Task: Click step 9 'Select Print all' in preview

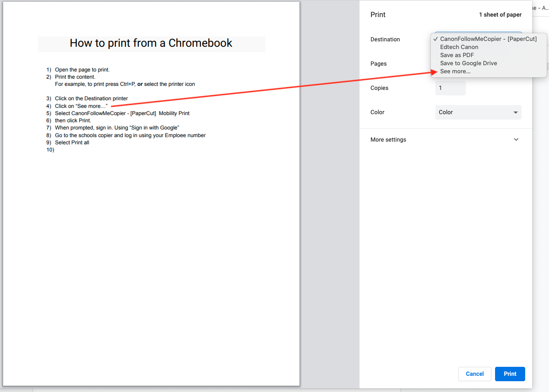Action: 72,143
